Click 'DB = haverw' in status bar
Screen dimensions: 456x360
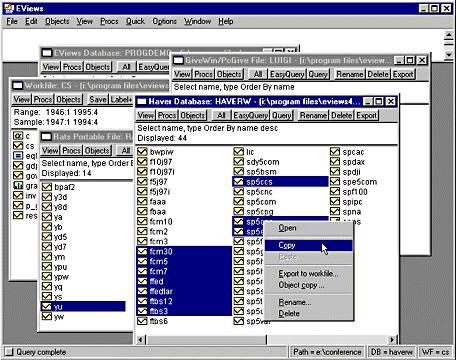click(392, 352)
